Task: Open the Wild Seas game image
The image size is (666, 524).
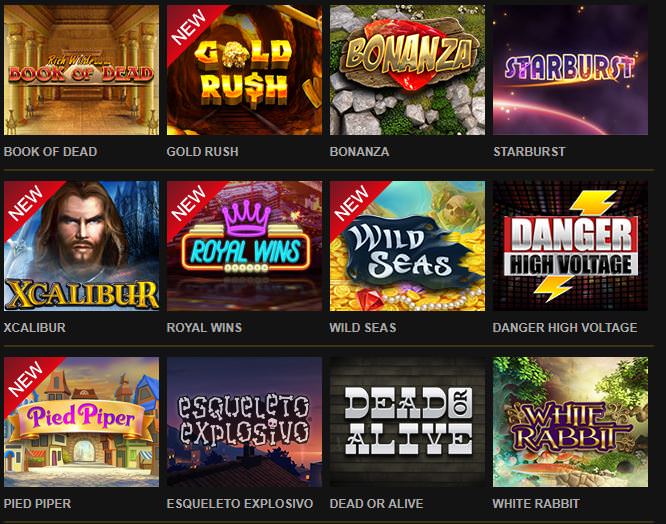Action: [x=407, y=246]
